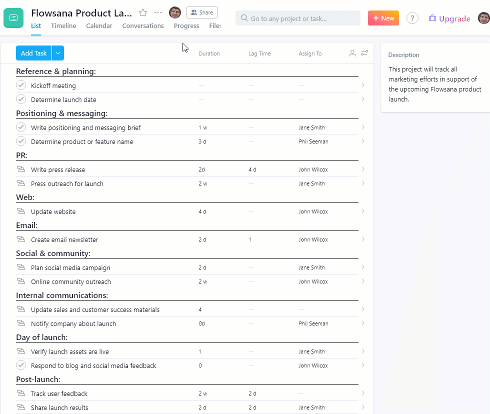Click subtask icon for Write press release
Viewport: 490px width, 414px height.
(21, 169)
